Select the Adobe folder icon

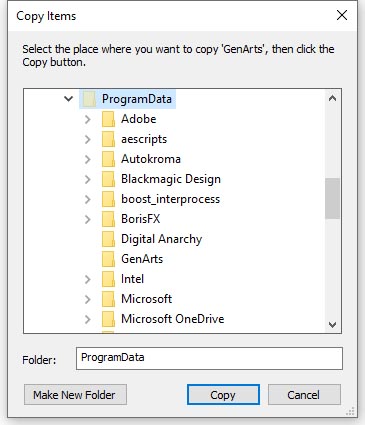click(108, 119)
